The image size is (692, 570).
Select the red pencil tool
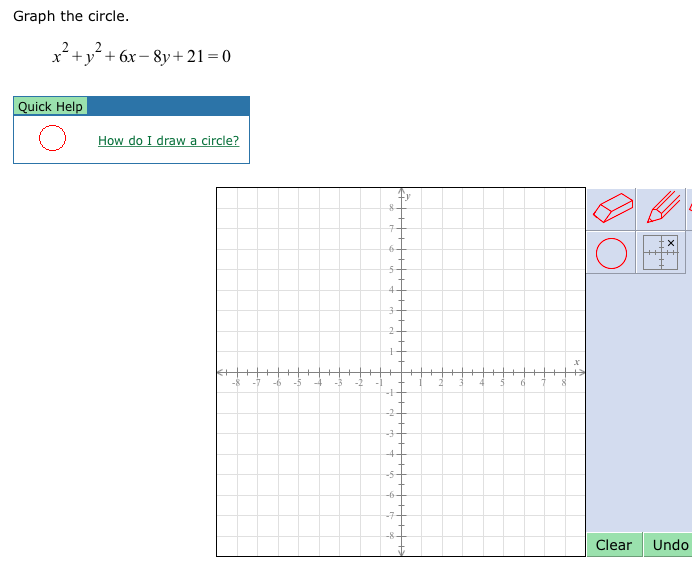point(661,209)
